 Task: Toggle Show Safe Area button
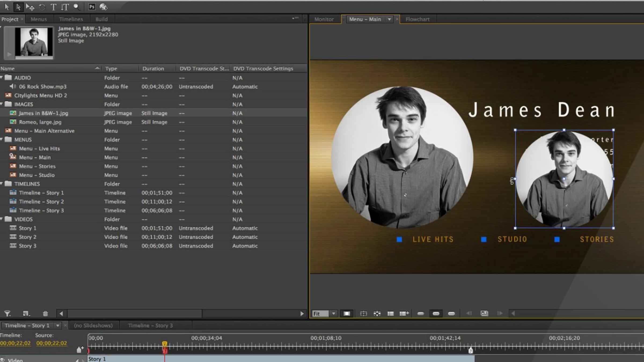coord(347,313)
